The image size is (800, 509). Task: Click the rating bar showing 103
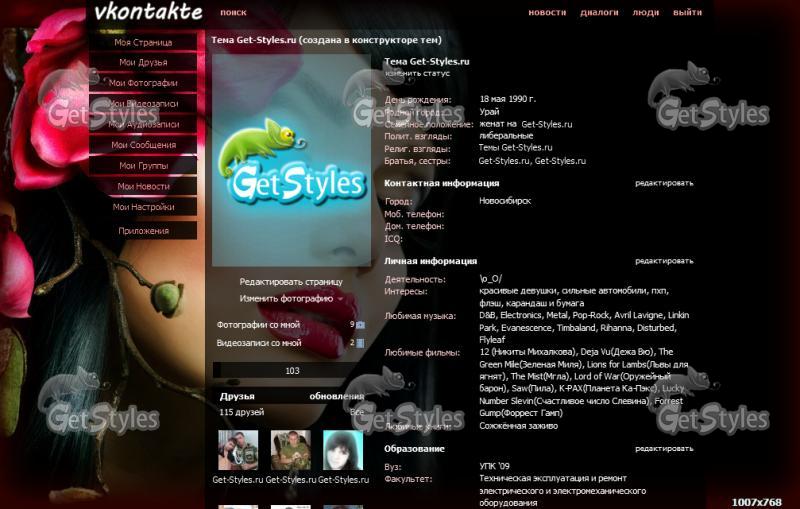[292, 371]
